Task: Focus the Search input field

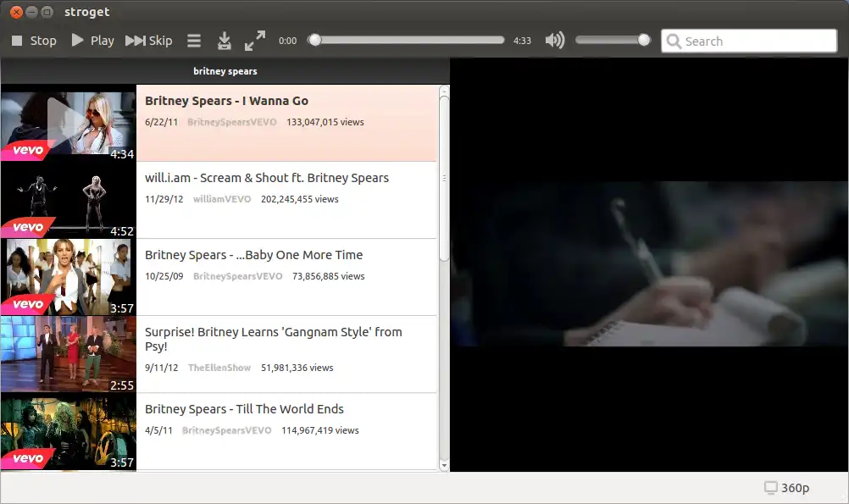Action: pyautogui.click(x=749, y=42)
